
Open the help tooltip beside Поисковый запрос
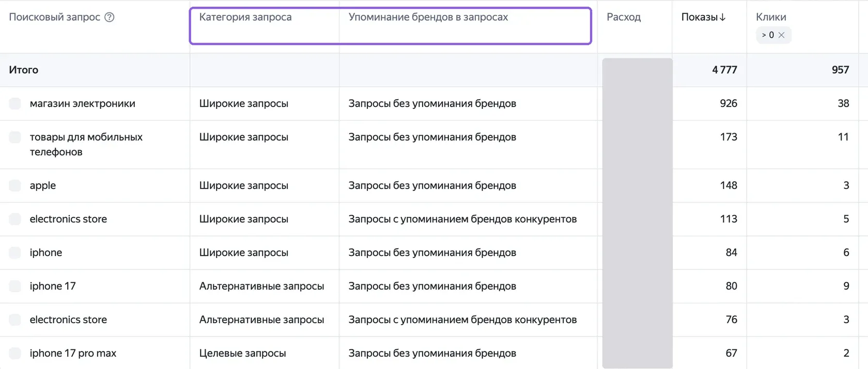(x=110, y=17)
